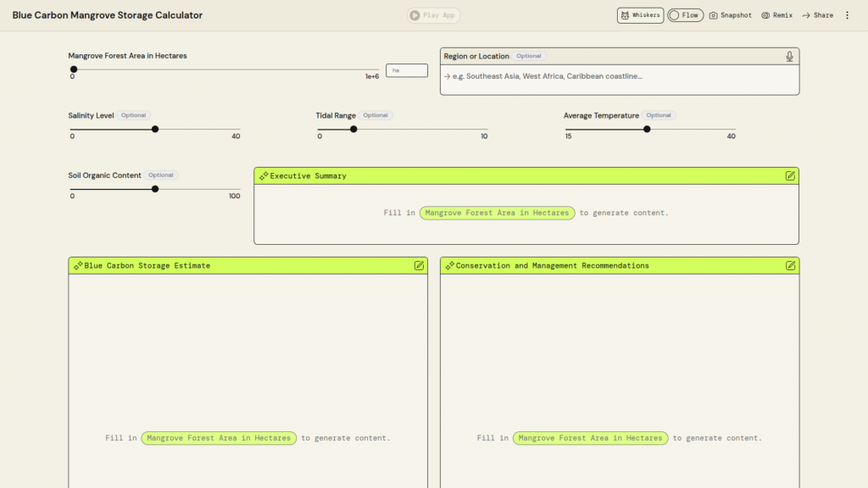Click the hectares number input box
The height and width of the screenshot is (488, 868).
(407, 70)
